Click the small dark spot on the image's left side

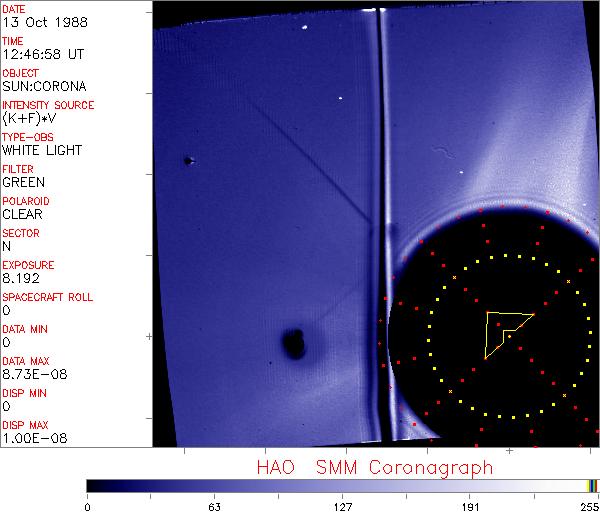coord(187,160)
